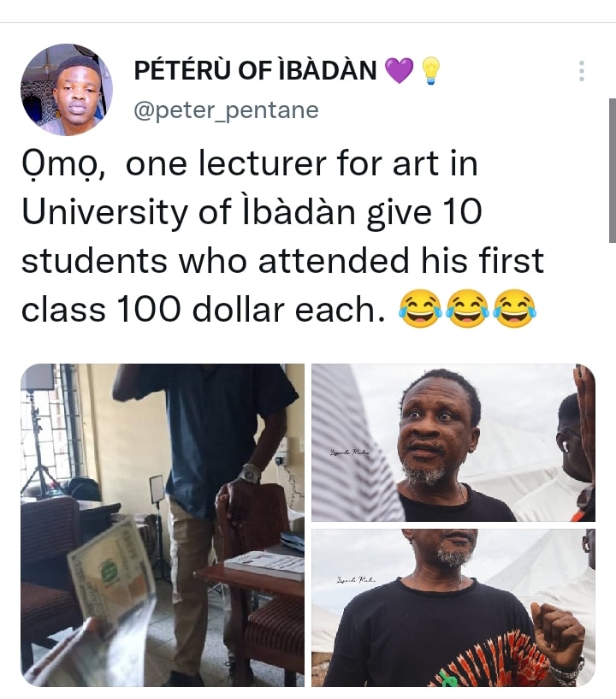This screenshot has height=699, width=616.
Task: Open the three-dot more options menu
Action: [581, 71]
